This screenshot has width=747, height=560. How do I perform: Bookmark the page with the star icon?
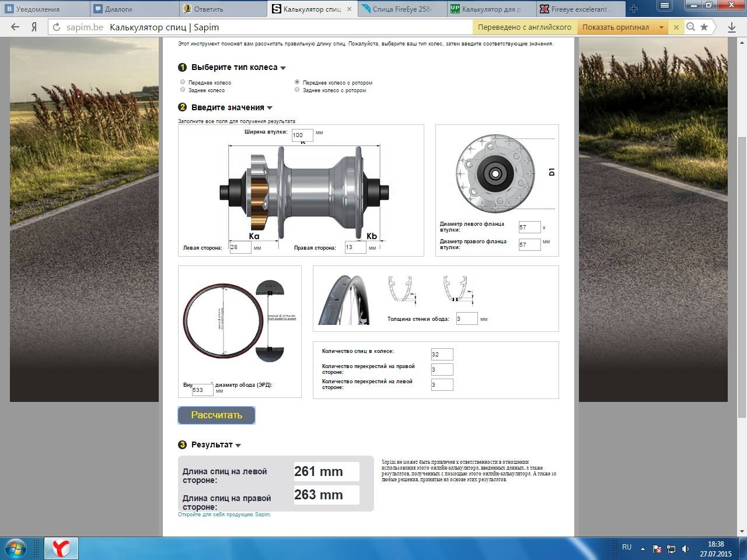tap(704, 27)
